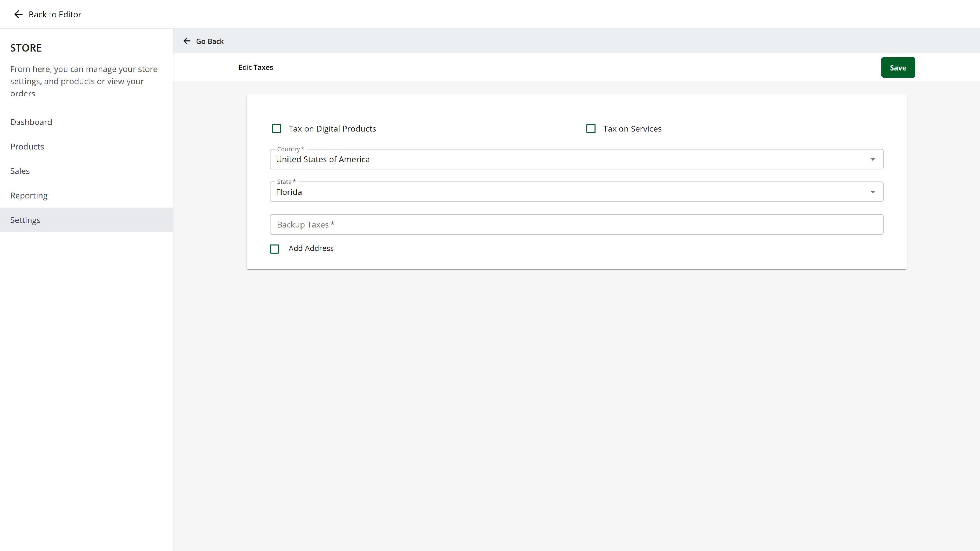Click the Back to Editor arrow icon
Viewport: 980px width, 551px height.
pos(18,14)
